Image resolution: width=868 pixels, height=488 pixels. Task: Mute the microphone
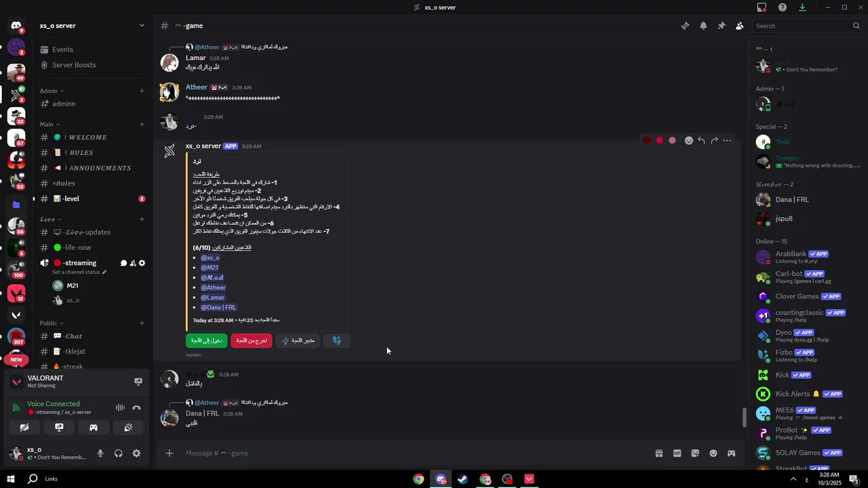tap(100, 453)
